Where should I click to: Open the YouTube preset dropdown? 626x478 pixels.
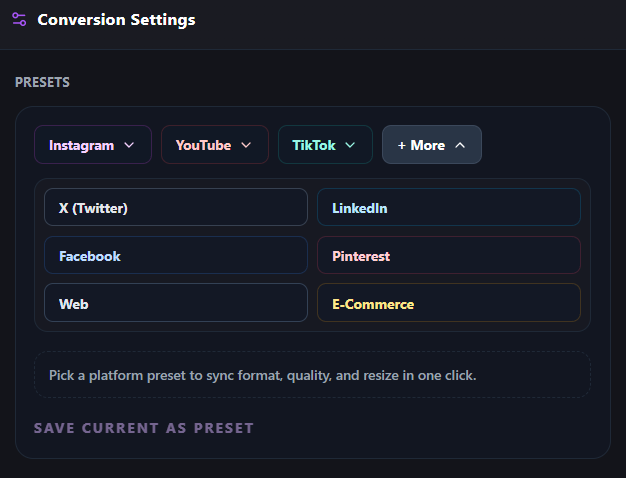(215, 145)
